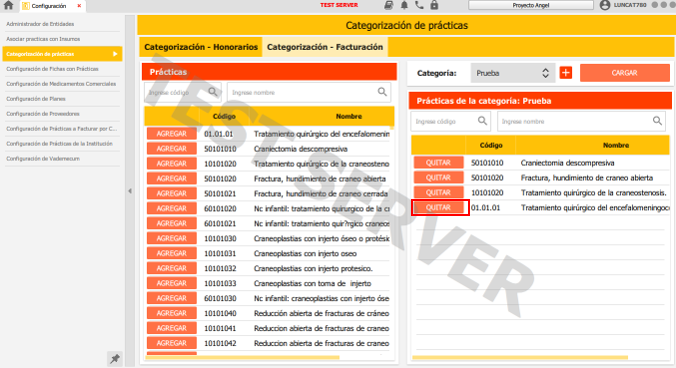This screenshot has height=368, width=676.
Task: Click Nombre header in Prácticas table
Action: (349, 116)
